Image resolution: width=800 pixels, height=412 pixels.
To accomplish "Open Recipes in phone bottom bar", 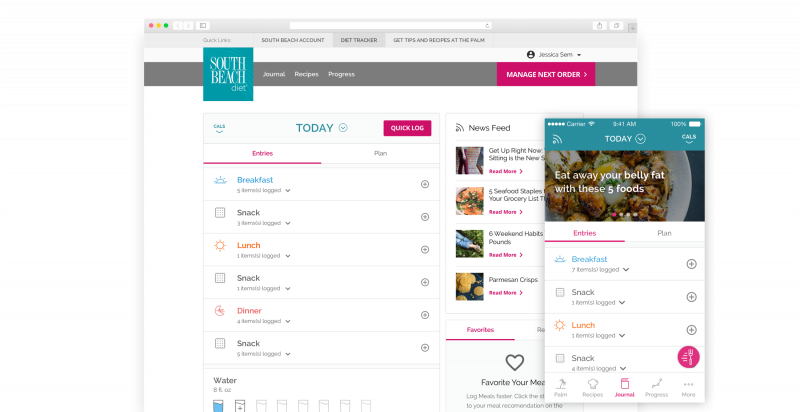I will click(592, 388).
